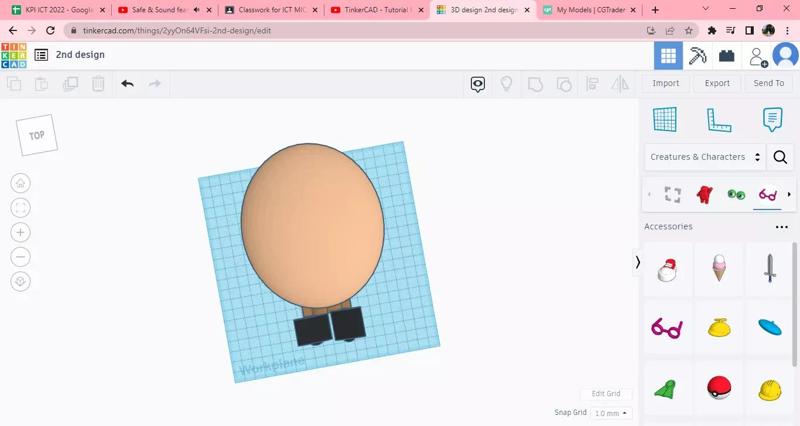Click the Fit all in view icon
Screen dimensions: 800x426
tap(21, 208)
